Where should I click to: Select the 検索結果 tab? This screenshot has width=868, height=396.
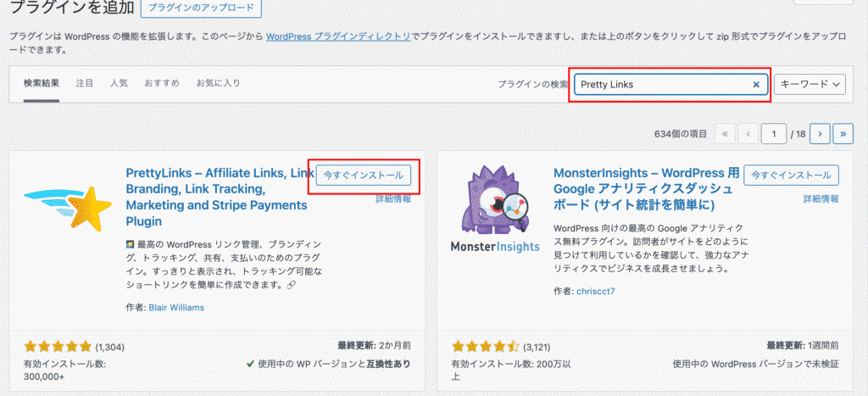42,84
